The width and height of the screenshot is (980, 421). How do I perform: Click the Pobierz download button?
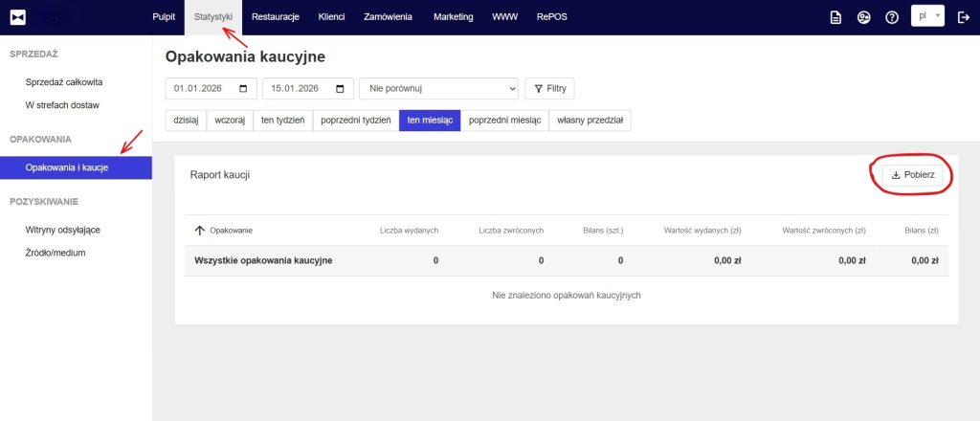(x=912, y=175)
